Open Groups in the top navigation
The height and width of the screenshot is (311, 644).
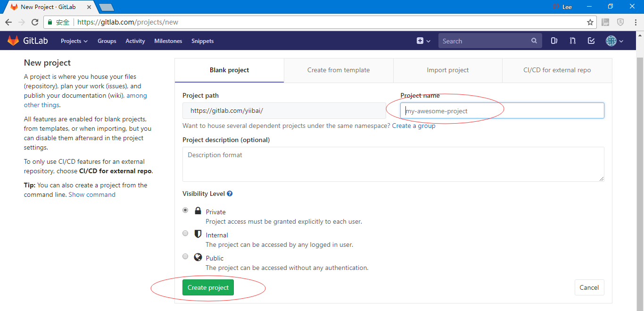tap(107, 41)
